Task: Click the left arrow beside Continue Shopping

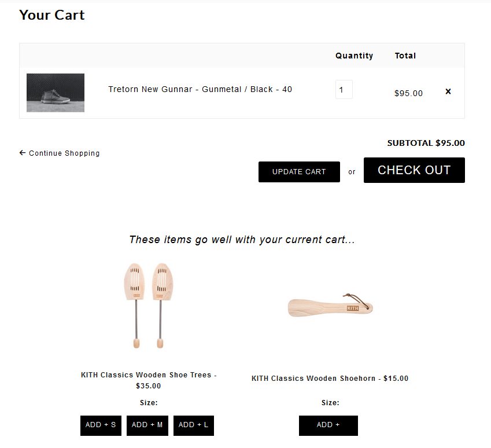Action: point(23,153)
